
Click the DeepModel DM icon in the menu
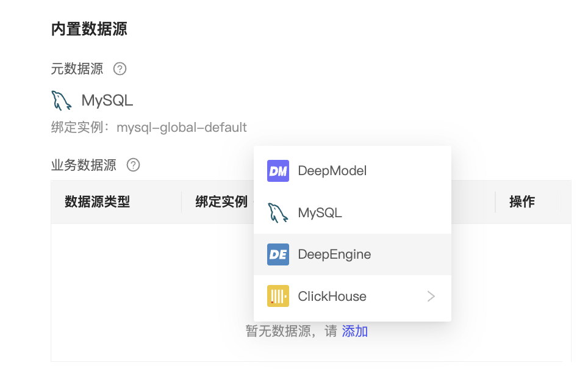click(x=278, y=171)
